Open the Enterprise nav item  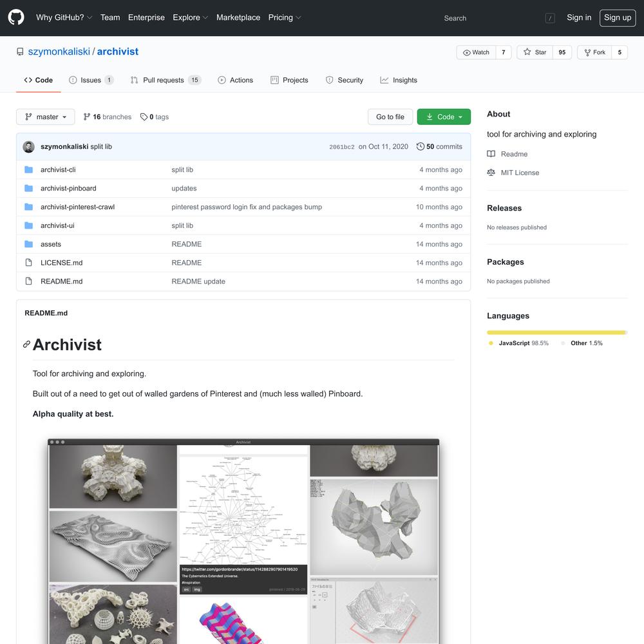(146, 17)
